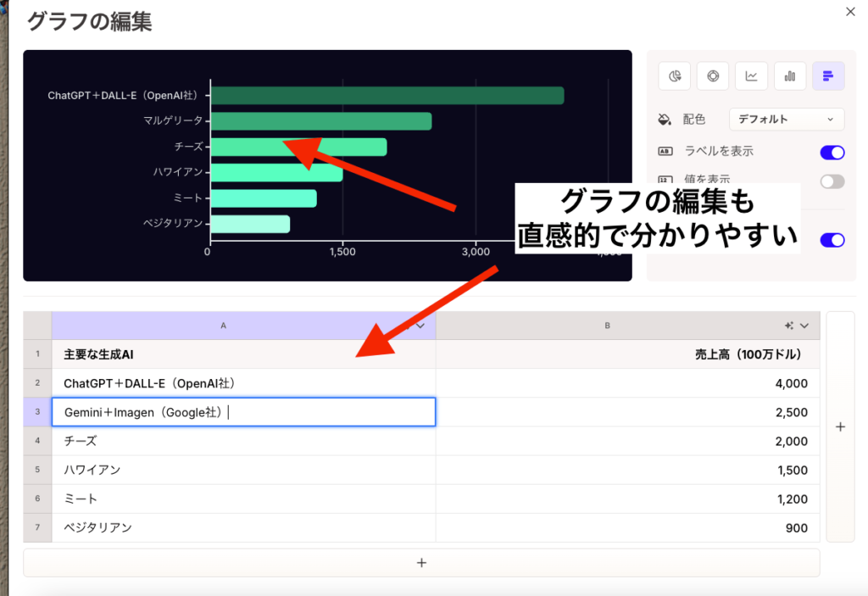
Task: Click the 2,000 value cell
Action: click(628, 441)
